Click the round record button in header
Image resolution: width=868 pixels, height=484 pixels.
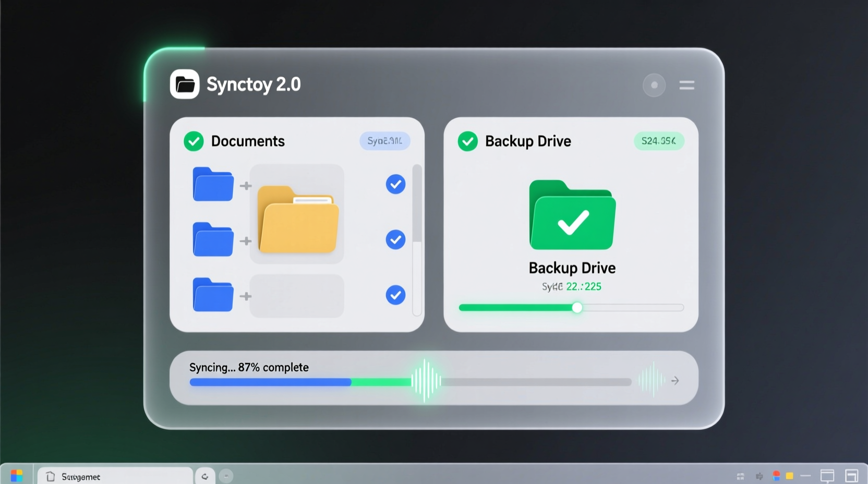[654, 85]
